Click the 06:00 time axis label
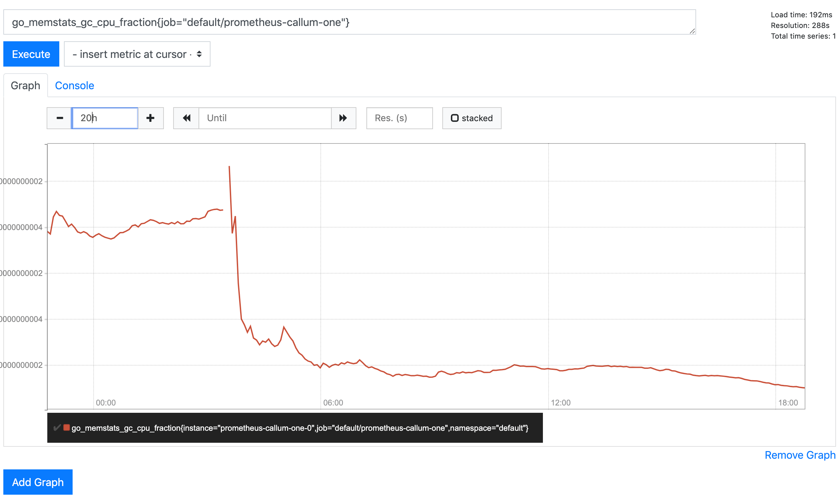Viewport: 840px width, 504px height. 333,403
